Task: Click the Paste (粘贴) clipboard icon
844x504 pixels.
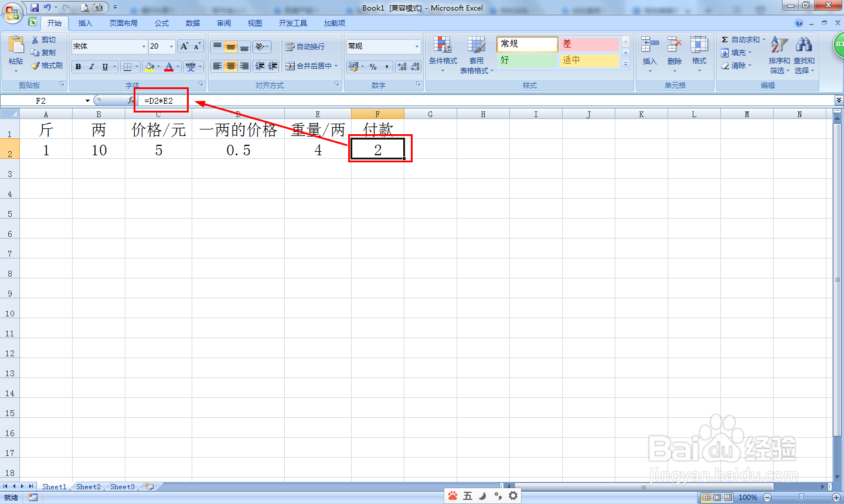Action: [16, 45]
